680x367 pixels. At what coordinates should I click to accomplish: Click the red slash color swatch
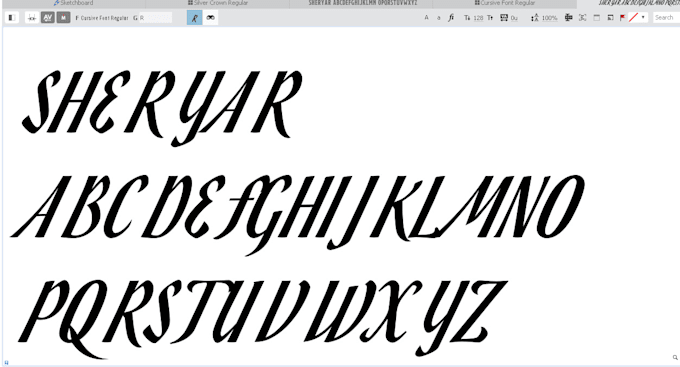(x=633, y=18)
